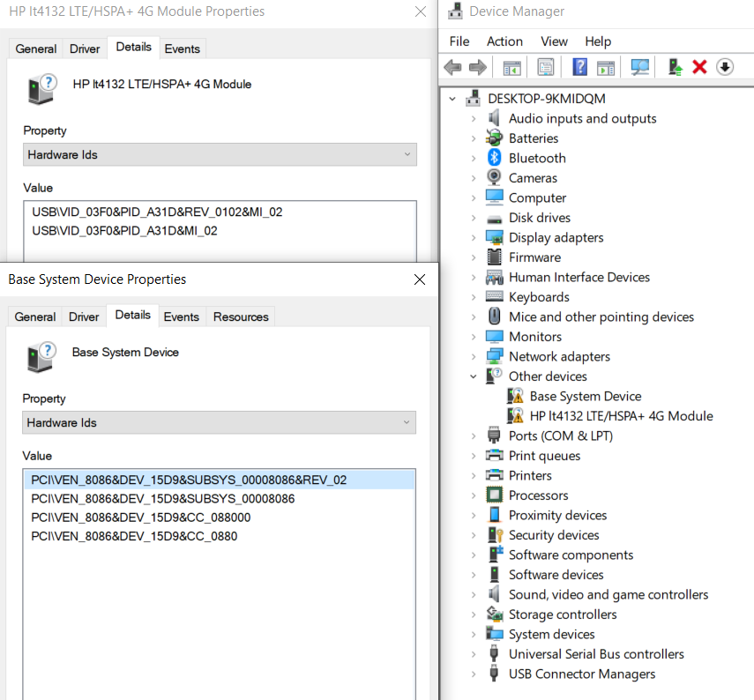Switch to General tab in Base System Device Properties

[34, 316]
